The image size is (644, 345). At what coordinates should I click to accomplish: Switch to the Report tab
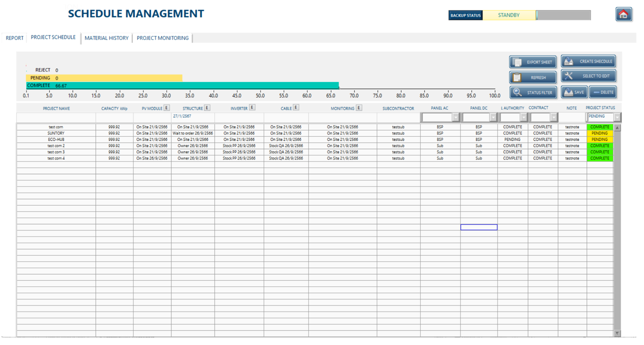pyautogui.click(x=15, y=38)
